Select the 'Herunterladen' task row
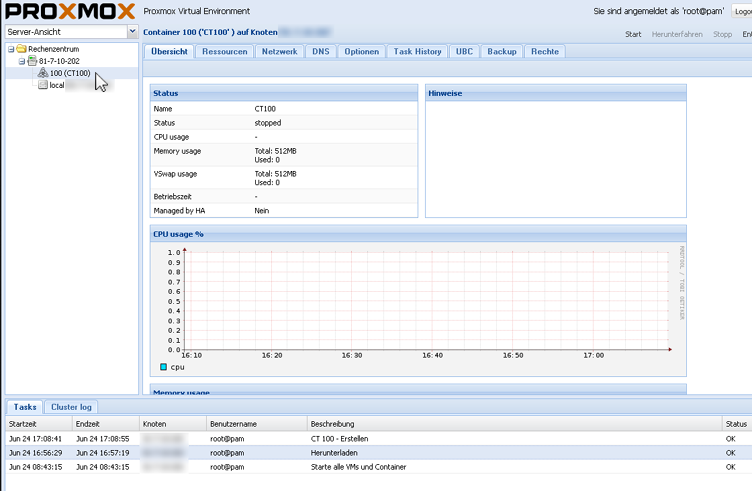752x491 pixels. click(379, 453)
